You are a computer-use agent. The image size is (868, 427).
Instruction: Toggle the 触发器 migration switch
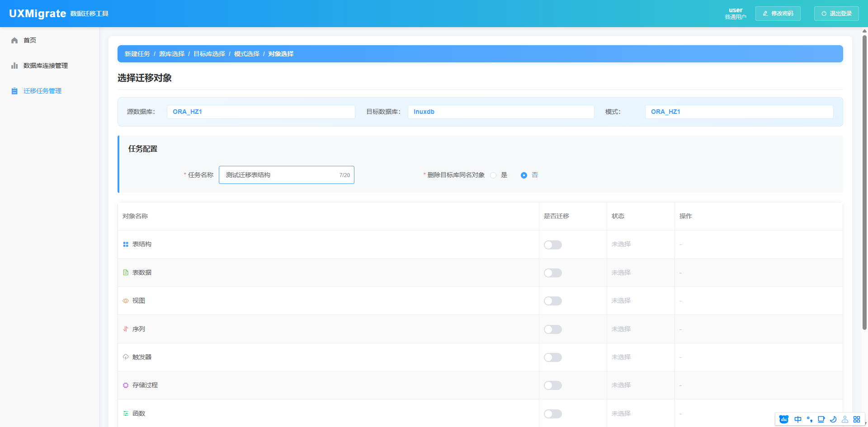point(552,357)
